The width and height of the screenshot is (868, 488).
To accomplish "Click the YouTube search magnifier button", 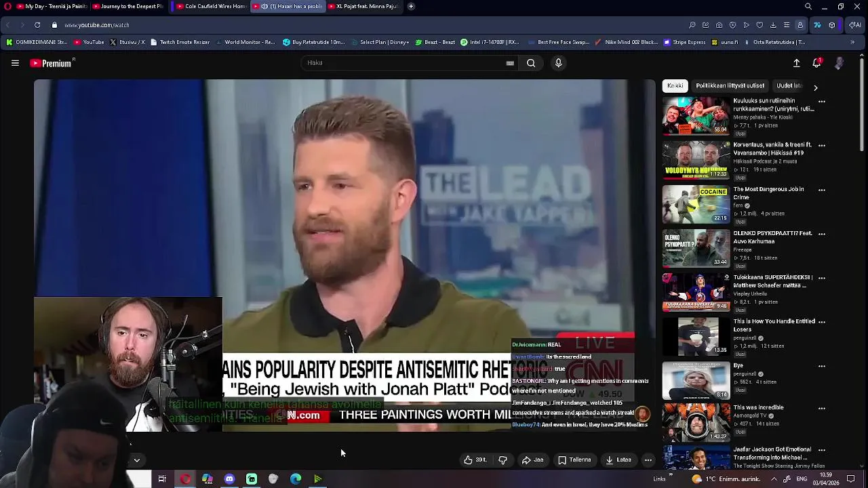I will pyautogui.click(x=531, y=63).
